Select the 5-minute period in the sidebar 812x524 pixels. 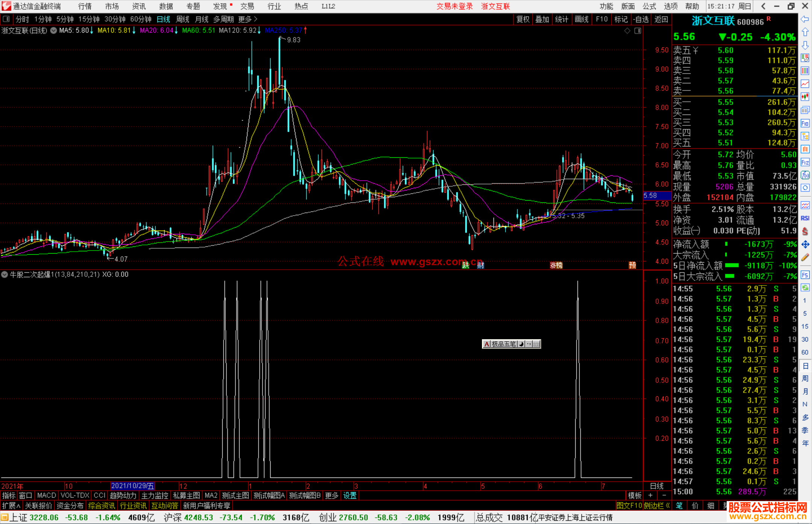point(805,313)
